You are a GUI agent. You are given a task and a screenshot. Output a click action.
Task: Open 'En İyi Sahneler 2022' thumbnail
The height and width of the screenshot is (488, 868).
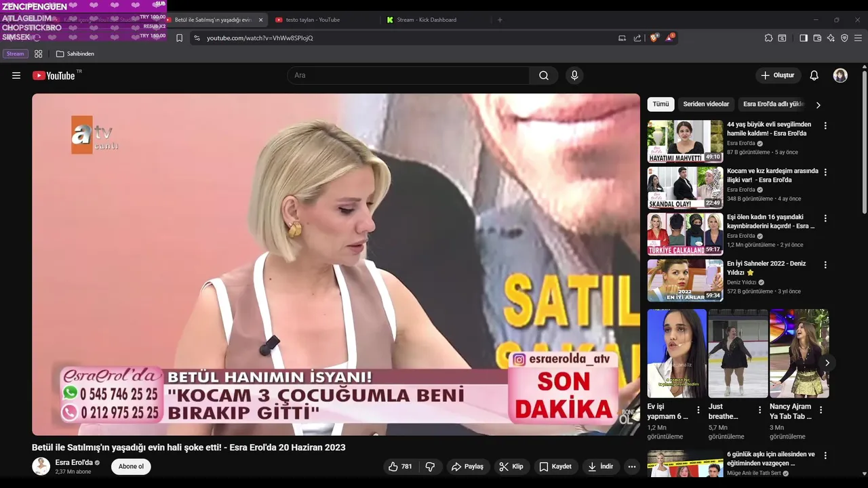pyautogui.click(x=685, y=280)
